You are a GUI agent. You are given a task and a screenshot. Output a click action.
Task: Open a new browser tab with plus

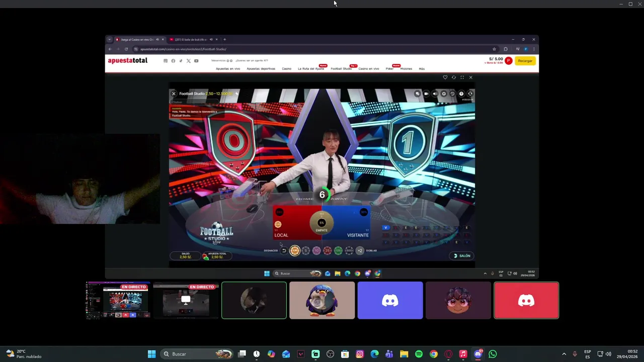point(224,39)
